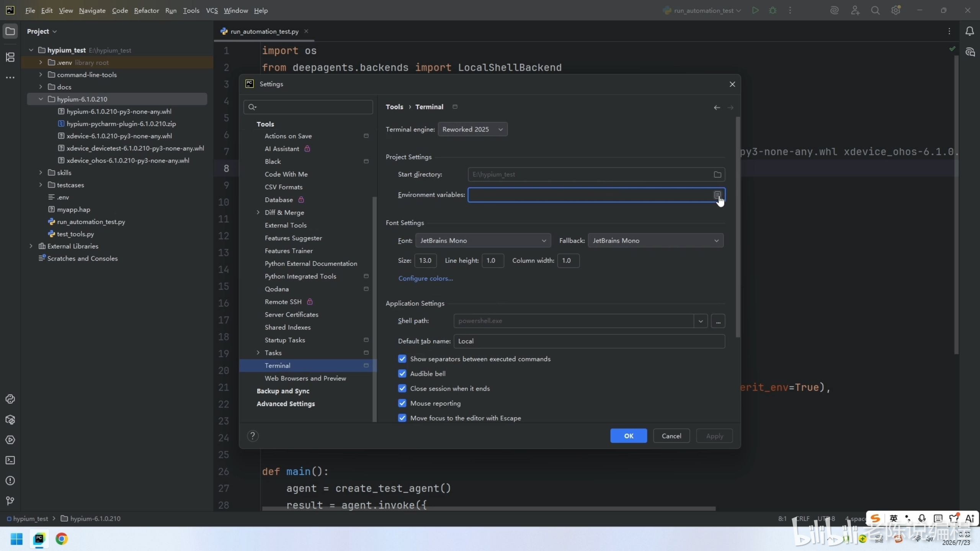Open the Terminal tool window icon
The width and height of the screenshot is (980, 551).
10,460
